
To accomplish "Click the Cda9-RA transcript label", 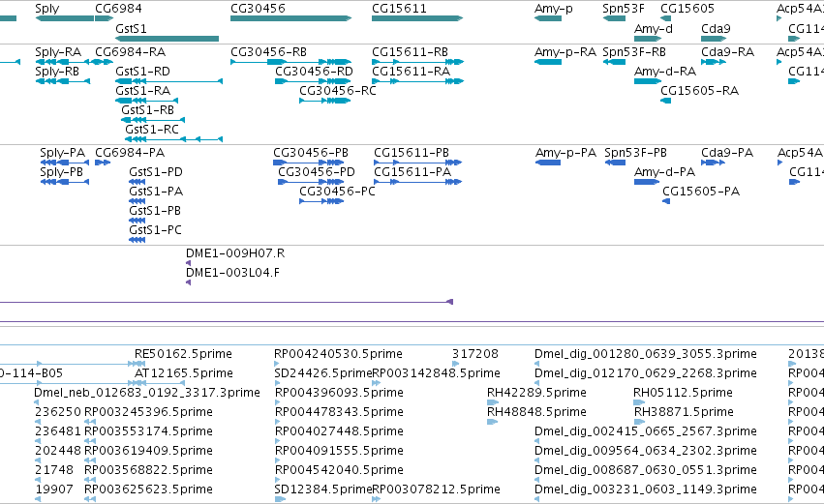I will coord(728,52).
